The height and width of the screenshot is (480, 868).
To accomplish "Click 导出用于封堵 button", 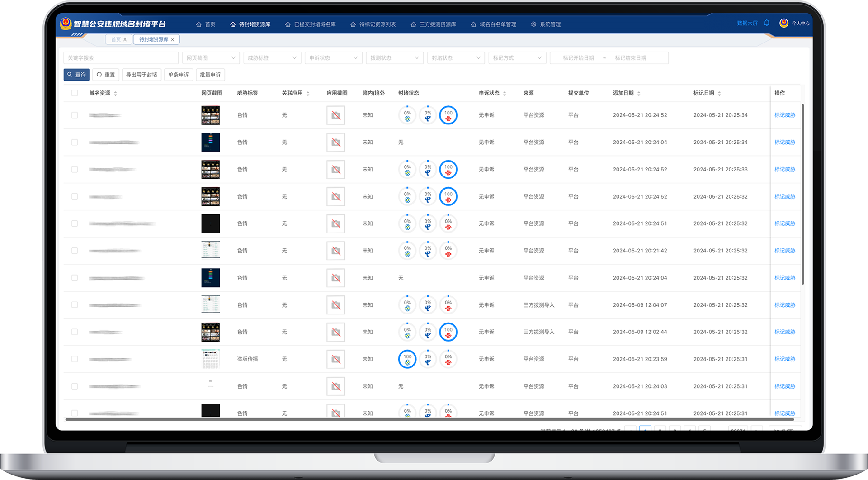I will pos(142,75).
